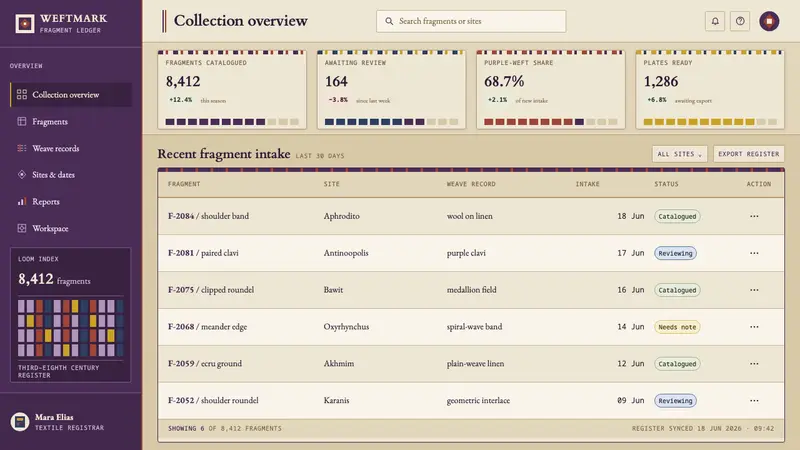Click the red progress bar under 68.7%
The image size is (800, 450).
[551, 122]
